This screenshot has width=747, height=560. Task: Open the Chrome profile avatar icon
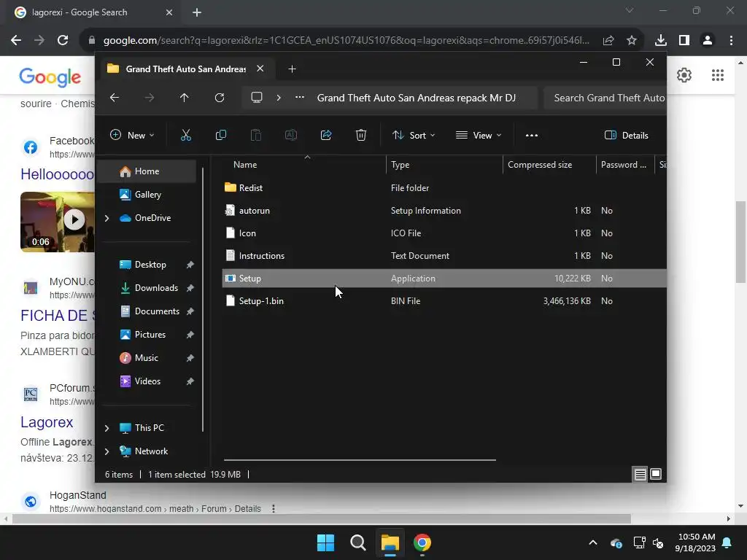(x=708, y=41)
